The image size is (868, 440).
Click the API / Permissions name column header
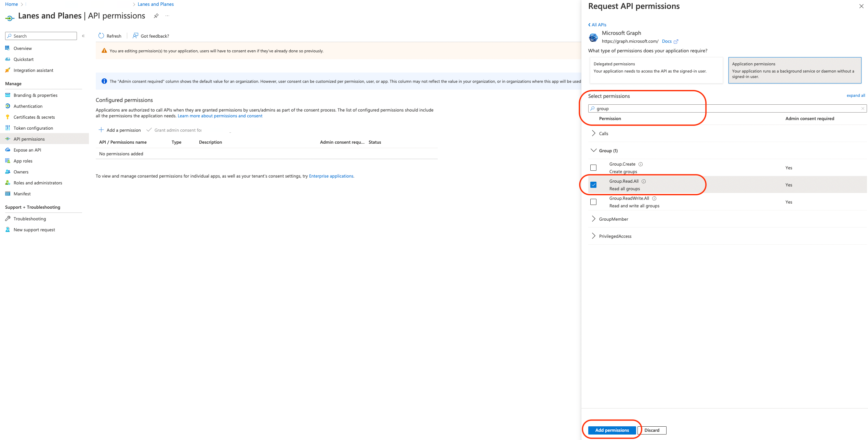123,142
